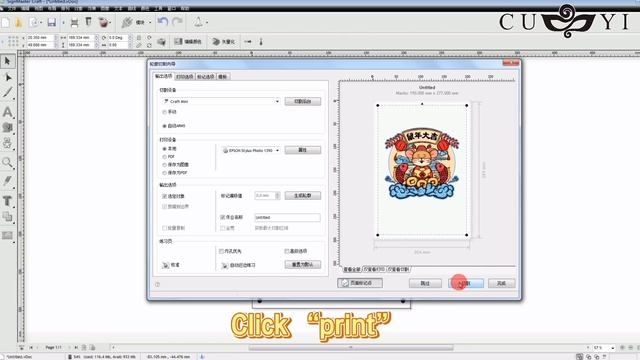The image size is (640, 360).
Task: Select the pen tool below the magnifier
Action: (7, 180)
